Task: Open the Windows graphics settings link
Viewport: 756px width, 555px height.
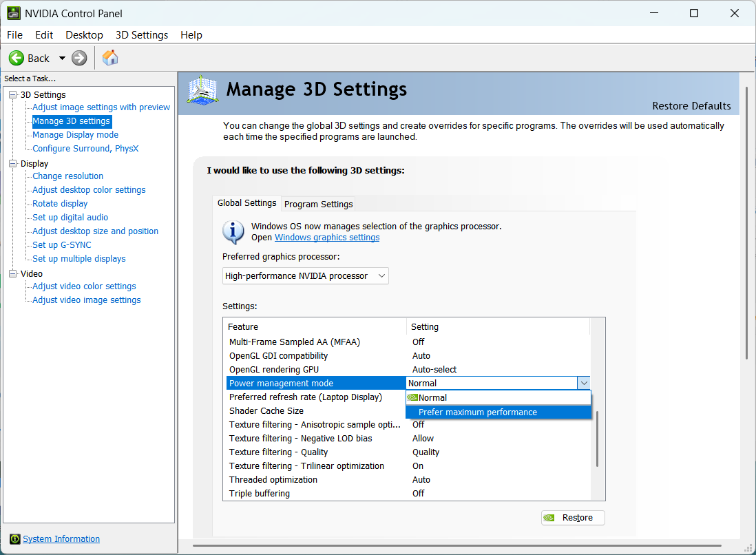Action: coord(326,237)
